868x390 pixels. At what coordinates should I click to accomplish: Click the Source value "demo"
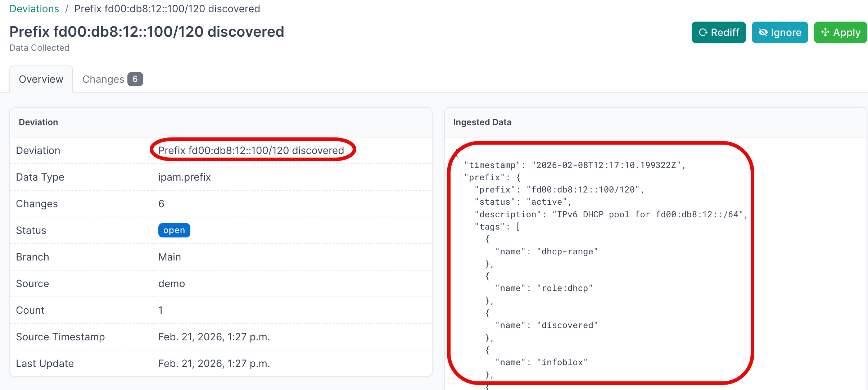point(172,283)
